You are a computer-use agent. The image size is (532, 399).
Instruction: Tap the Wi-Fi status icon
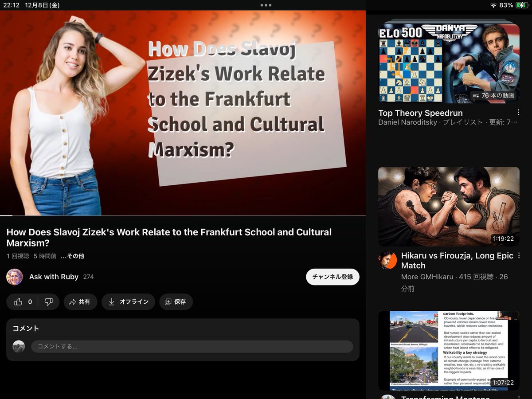pyautogui.click(x=493, y=5)
